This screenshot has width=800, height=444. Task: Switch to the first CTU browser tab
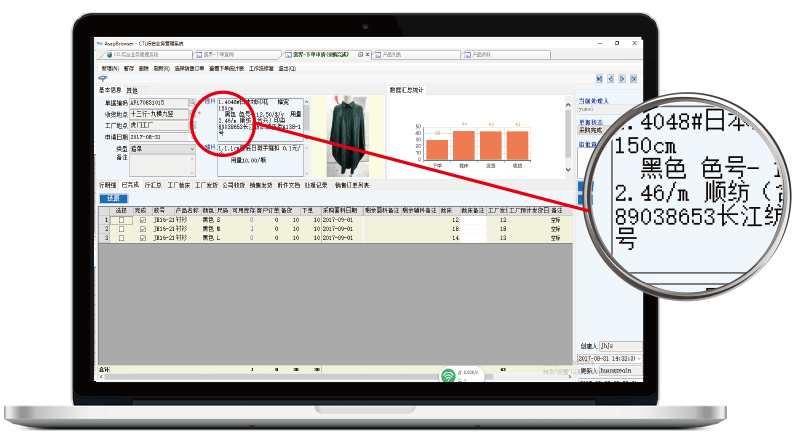click(147, 54)
